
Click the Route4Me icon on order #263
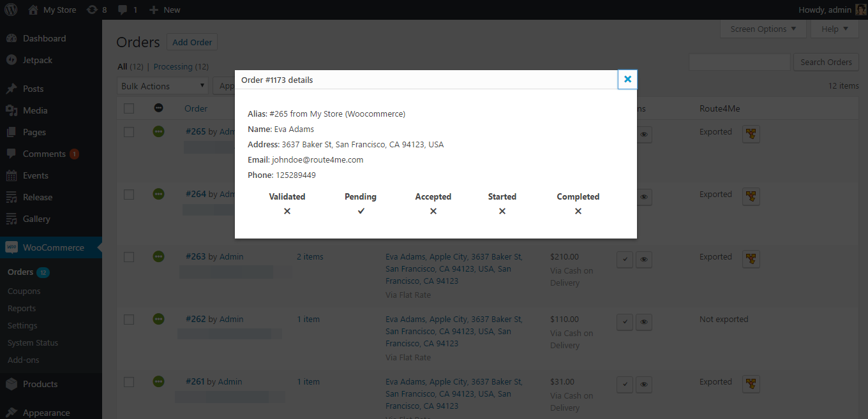pyautogui.click(x=751, y=259)
